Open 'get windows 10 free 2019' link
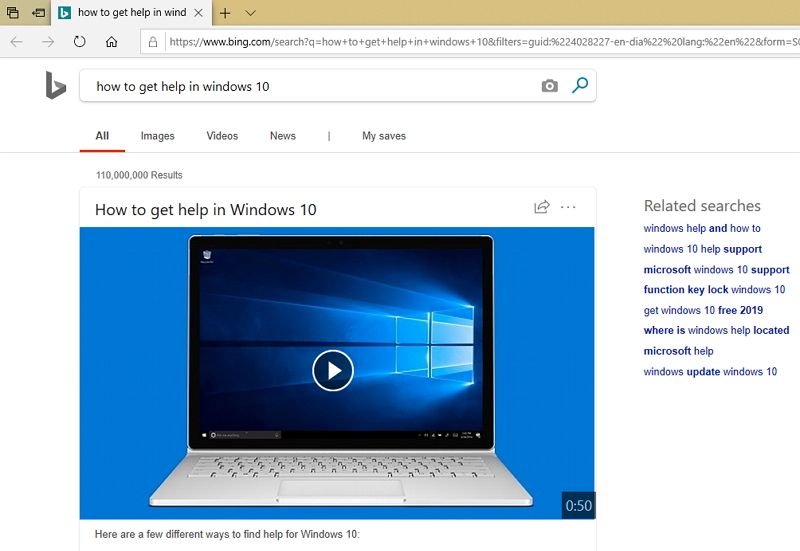Screen dimensions: 800x551 point(703,310)
